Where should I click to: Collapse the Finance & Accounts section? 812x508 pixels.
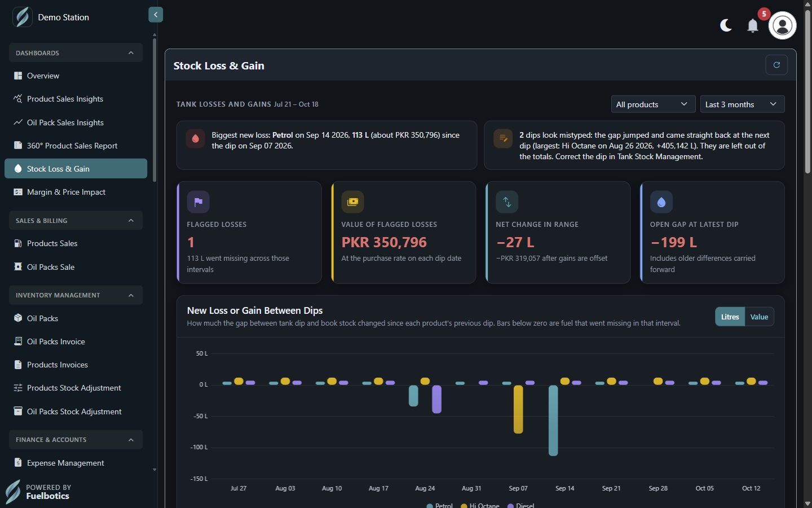76,439
